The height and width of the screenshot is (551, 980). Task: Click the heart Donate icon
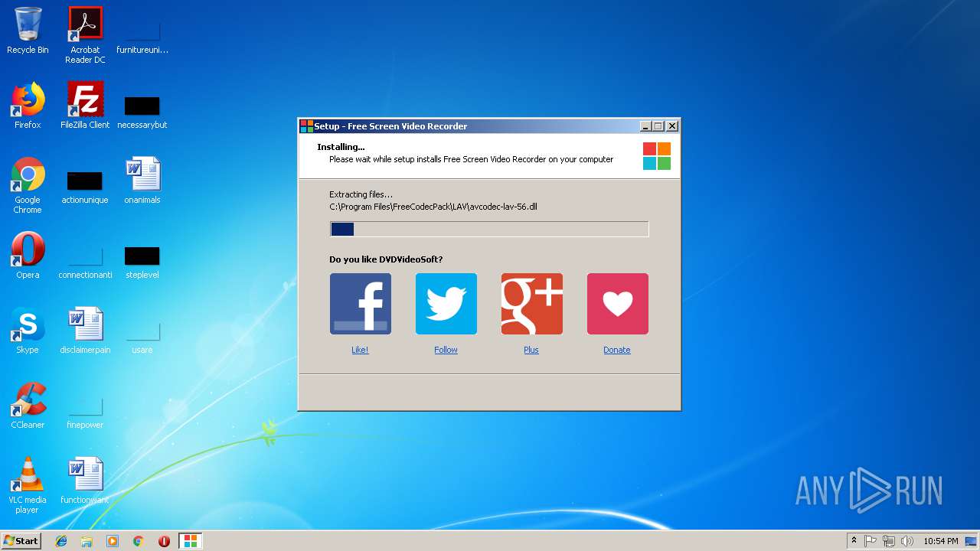click(x=617, y=304)
